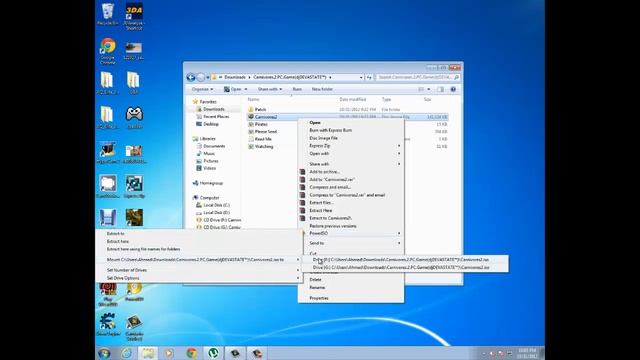Select the 'Watching' file in the list
The image size is (640, 360).
click(x=264, y=147)
